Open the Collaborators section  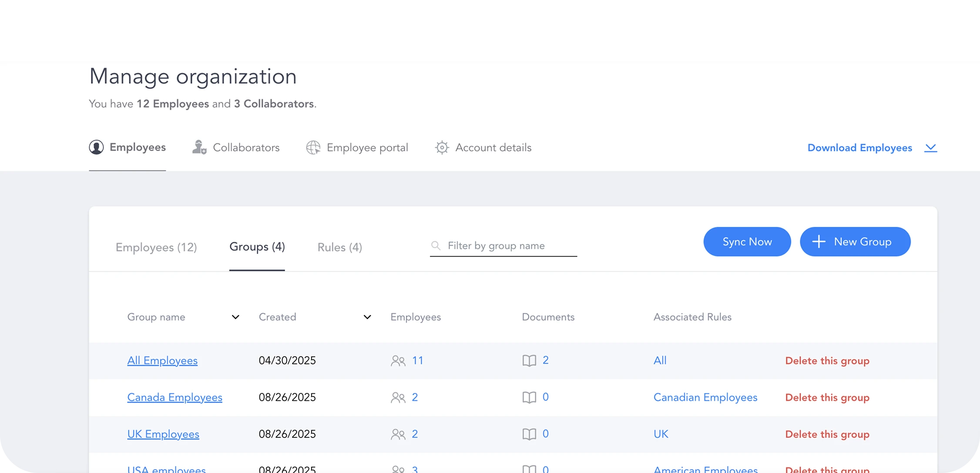click(x=246, y=148)
